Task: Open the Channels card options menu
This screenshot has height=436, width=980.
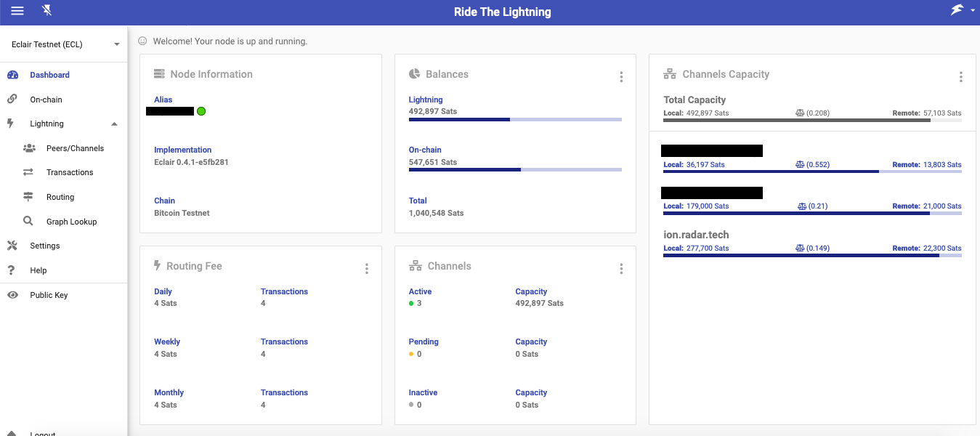Action: coord(621,269)
